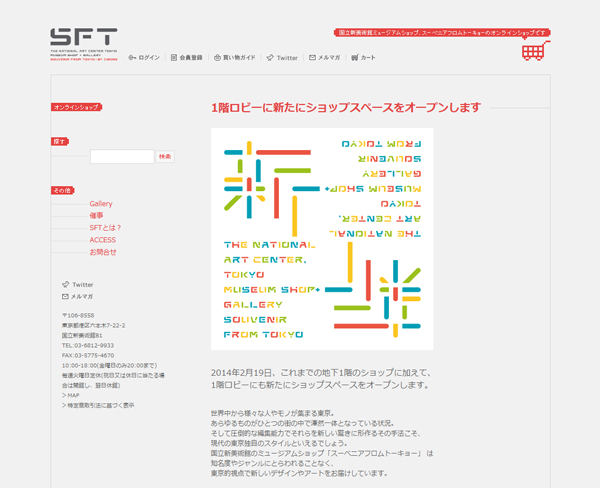600x488 pixels.
Task: Click the TEL:03-6812-9933 text
Action: coord(88,345)
